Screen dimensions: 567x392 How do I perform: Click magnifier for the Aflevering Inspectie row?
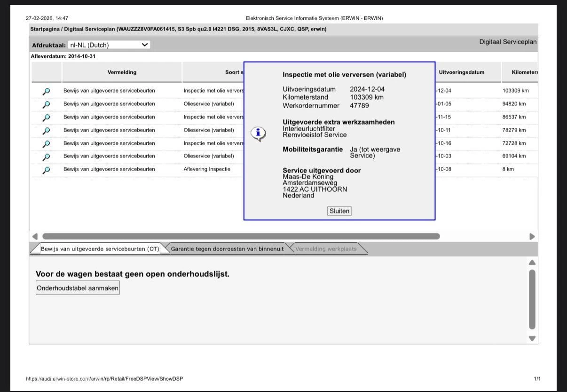47,170
